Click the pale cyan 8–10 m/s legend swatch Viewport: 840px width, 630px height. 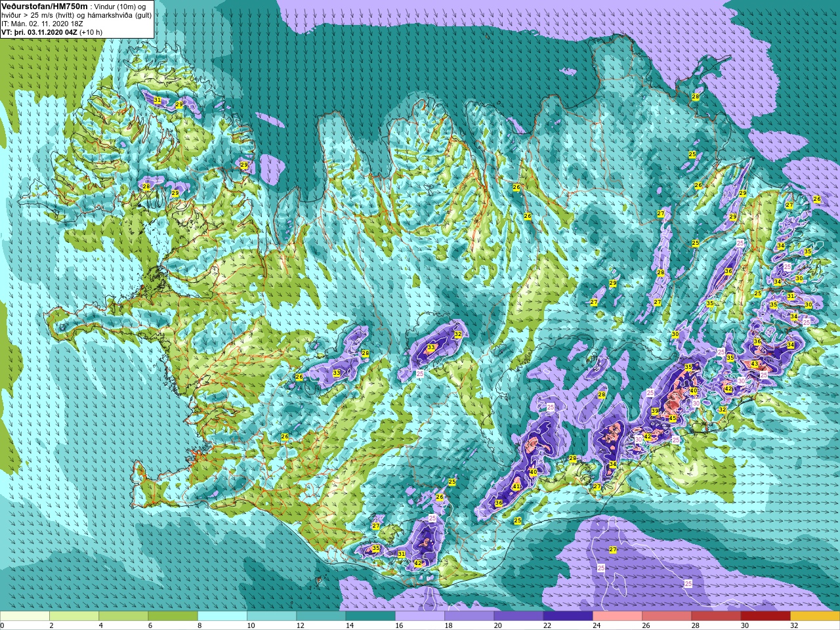222,616
